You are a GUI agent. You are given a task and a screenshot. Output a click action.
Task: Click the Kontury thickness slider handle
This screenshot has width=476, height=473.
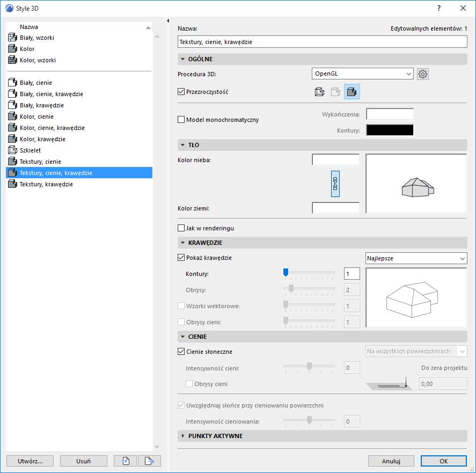(x=285, y=272)
